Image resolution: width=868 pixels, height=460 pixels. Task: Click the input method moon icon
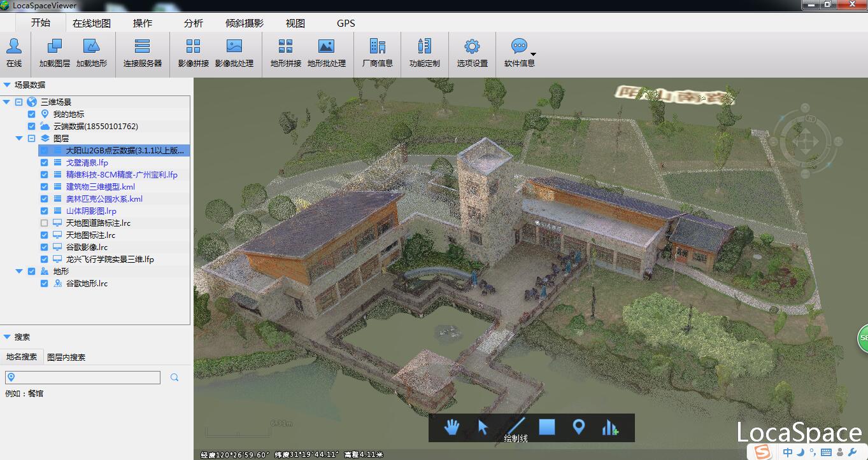pyautogui.click(x=800, y=452)
